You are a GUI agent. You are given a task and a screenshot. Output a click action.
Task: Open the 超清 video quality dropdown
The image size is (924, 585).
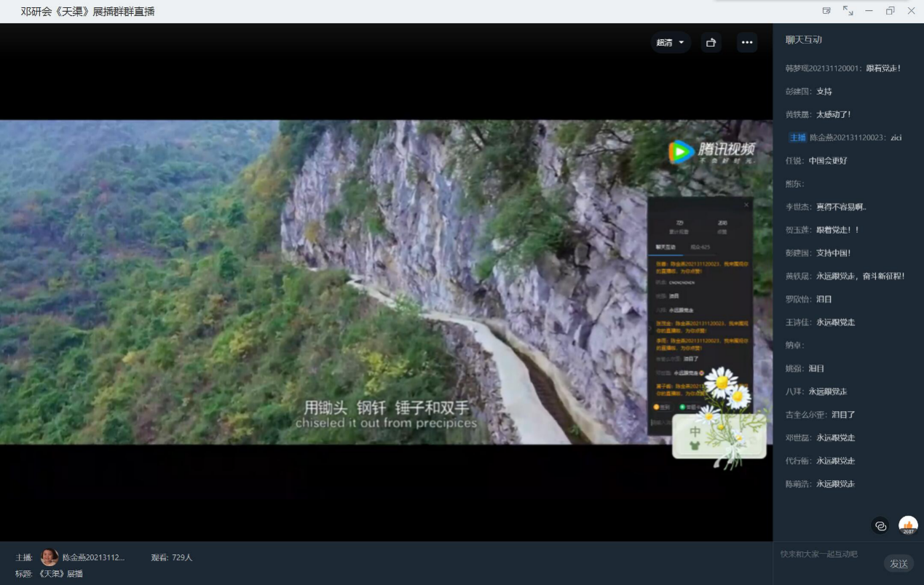[x=670, y=42]
